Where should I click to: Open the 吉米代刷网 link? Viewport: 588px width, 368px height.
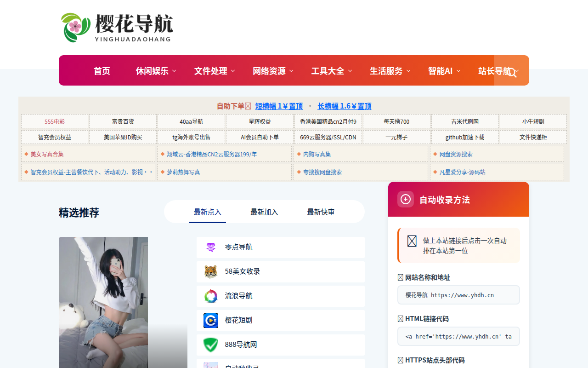pos(465,121)
